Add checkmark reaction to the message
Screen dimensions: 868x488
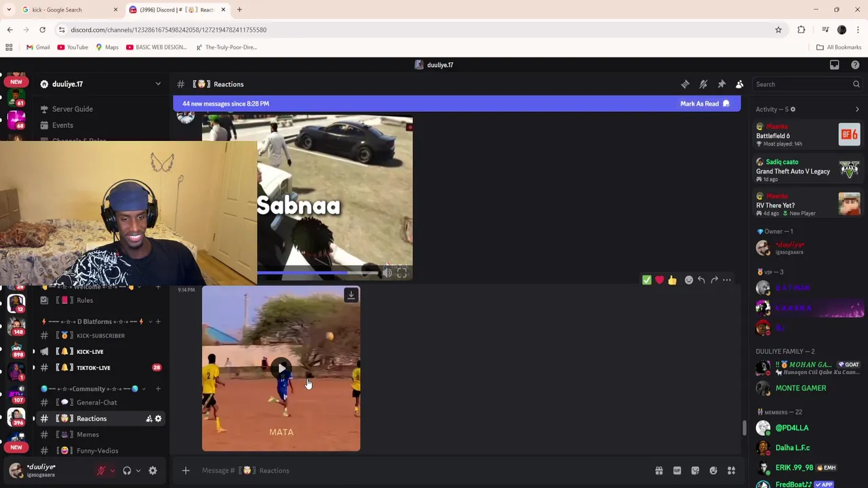click(x=647, y=280)
